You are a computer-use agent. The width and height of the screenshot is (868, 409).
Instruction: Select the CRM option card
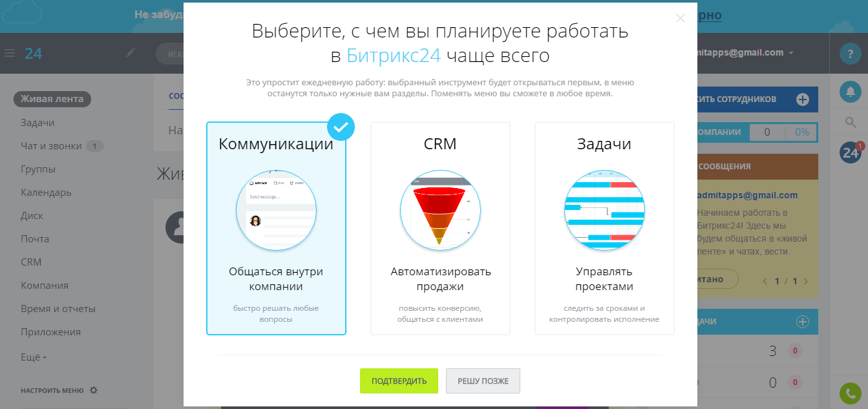(440, 227)
